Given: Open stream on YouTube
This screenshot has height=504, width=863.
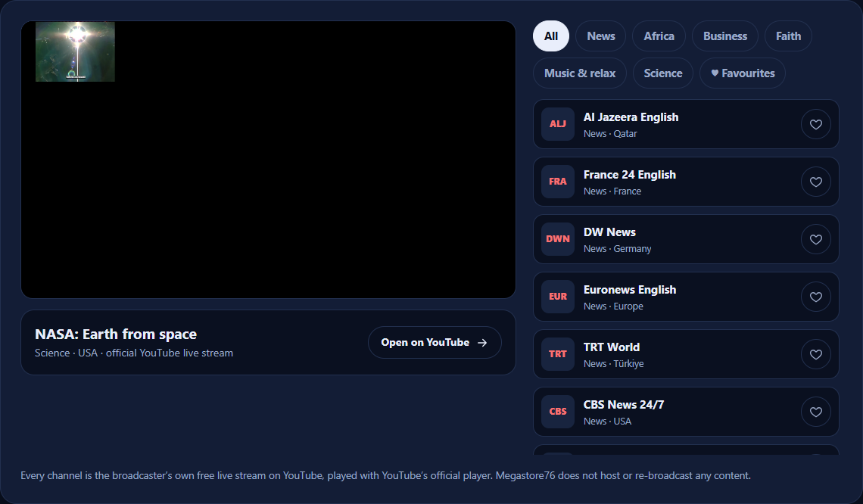Looking at the screenshot, I should tap(435, 342).
